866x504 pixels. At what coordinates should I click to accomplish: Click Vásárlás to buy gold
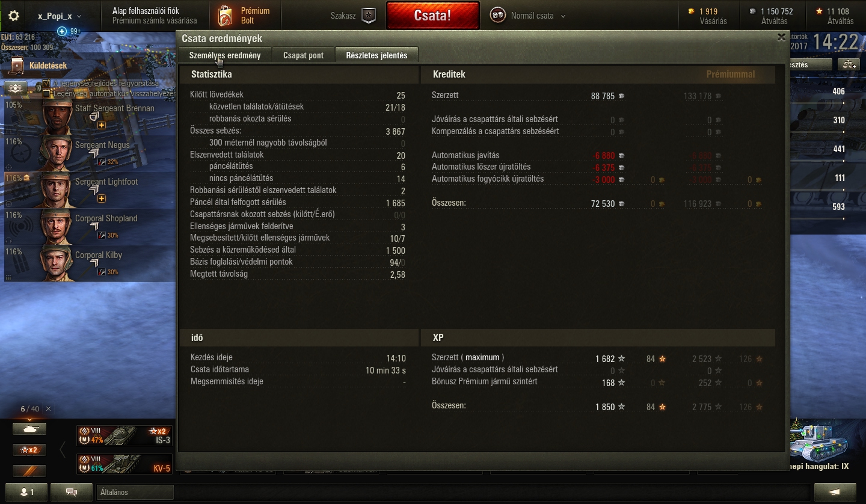coord(713,21)
